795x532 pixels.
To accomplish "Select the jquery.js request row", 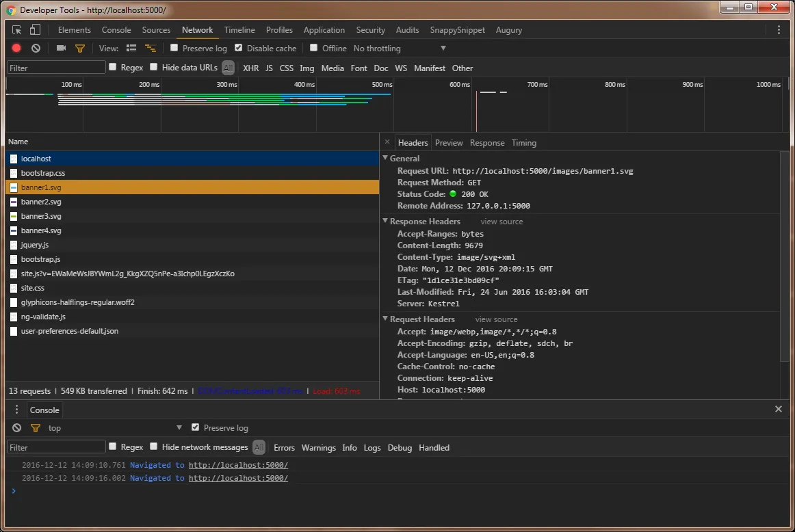I will [35, 245].
